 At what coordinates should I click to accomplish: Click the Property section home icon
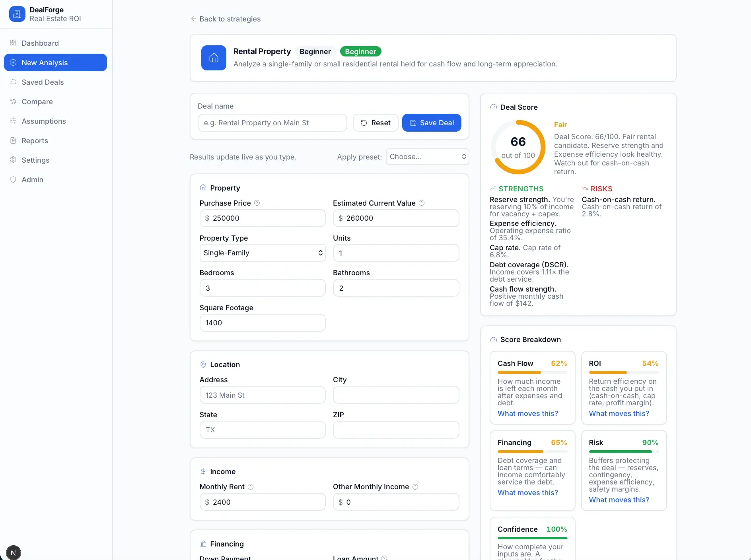click(203, 187)
